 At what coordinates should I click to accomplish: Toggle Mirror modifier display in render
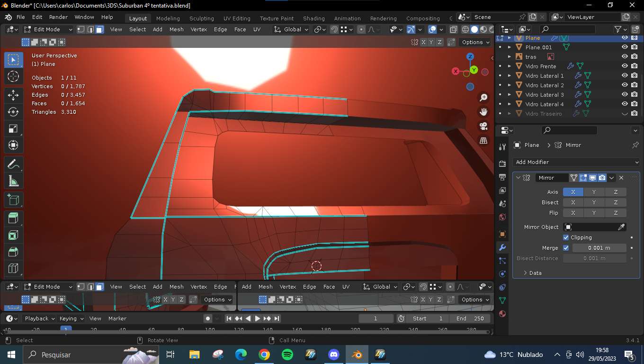tap(602, 178)
